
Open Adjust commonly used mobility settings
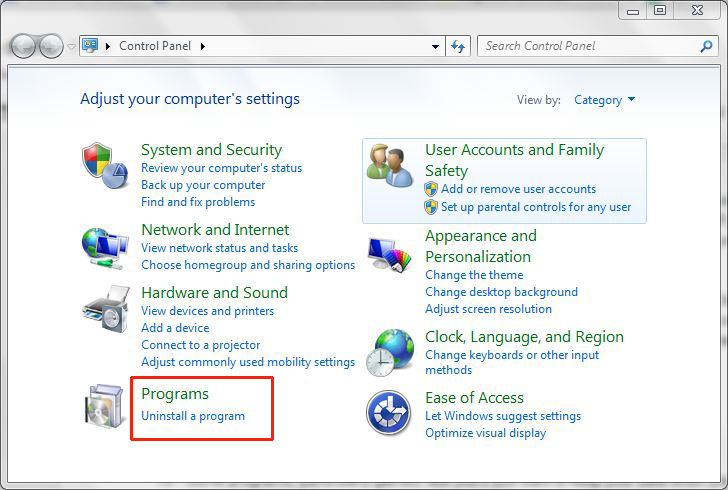pos(248,362)
